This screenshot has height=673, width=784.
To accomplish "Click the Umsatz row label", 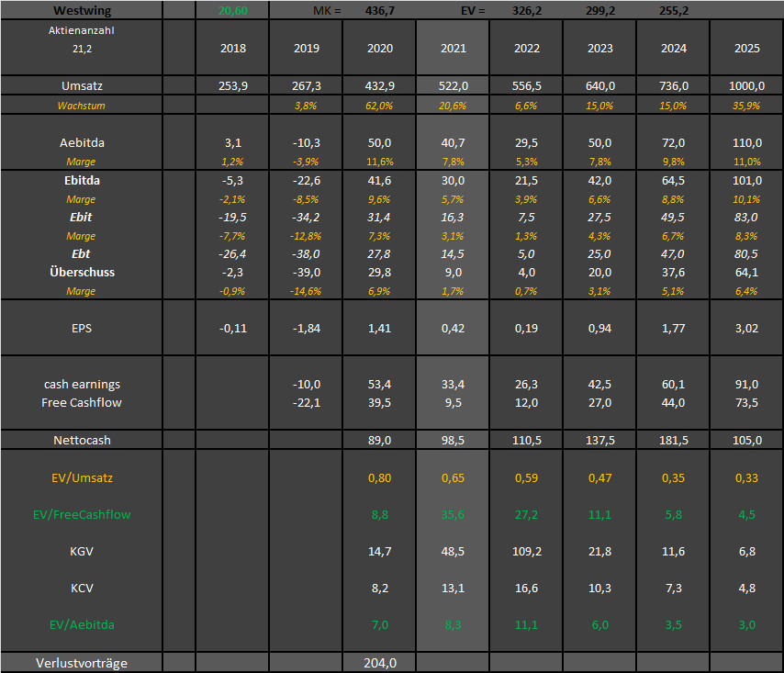I will [82, 85].
